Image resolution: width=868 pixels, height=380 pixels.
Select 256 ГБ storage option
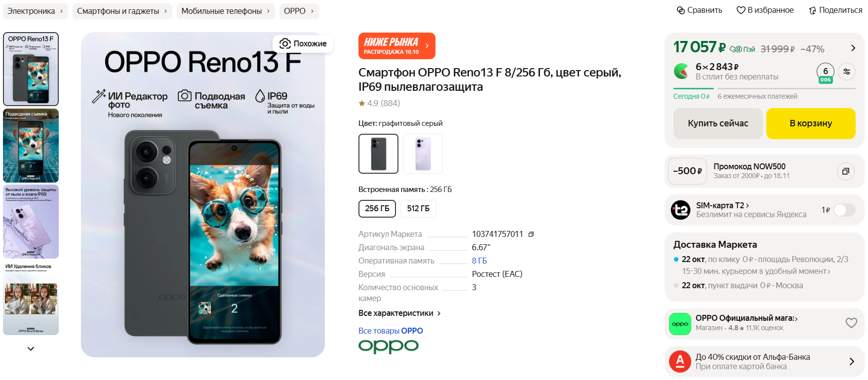click(x=377, y=209)
